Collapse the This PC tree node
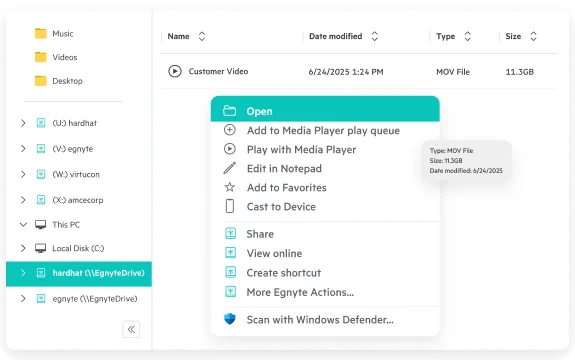Viewport: 575px width, 360px height. pos(23,224)
